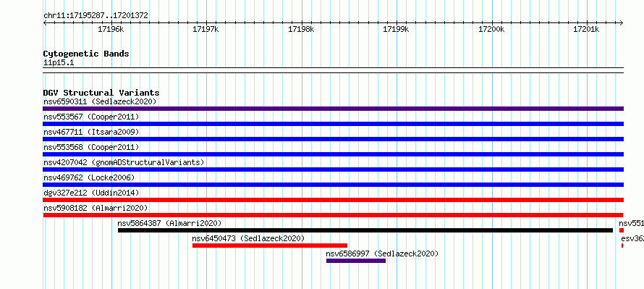This screenshot has width=644, height=289.
Task: Select the nsv6590311 purple variant bar
Action: pyautogui.click(x=333, y=109)
